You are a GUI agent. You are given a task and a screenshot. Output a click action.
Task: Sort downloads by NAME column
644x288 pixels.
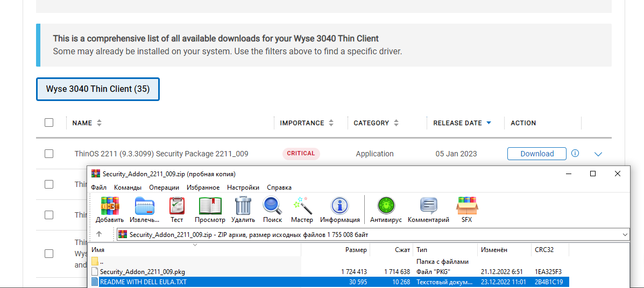(87, 123)
